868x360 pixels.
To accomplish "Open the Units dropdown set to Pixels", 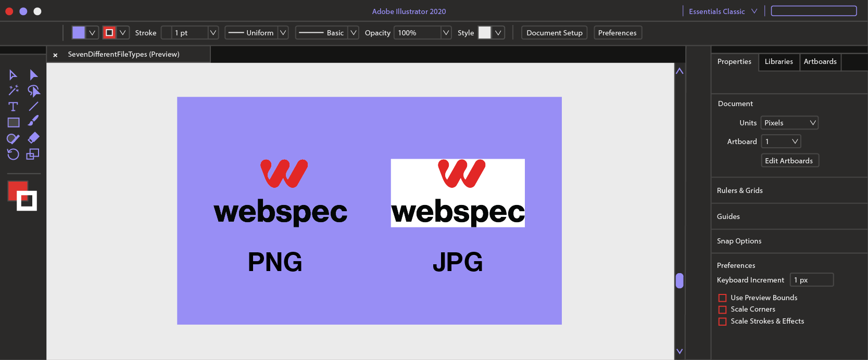I will (x=789, y=123).
